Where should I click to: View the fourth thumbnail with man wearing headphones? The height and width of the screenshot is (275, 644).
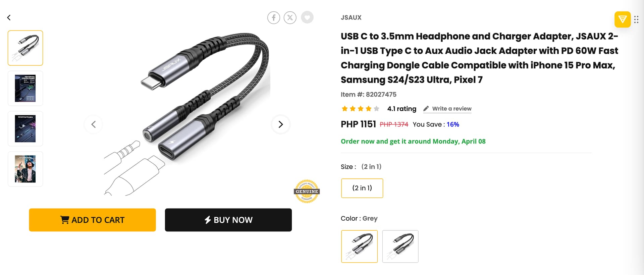click(25, 169)
